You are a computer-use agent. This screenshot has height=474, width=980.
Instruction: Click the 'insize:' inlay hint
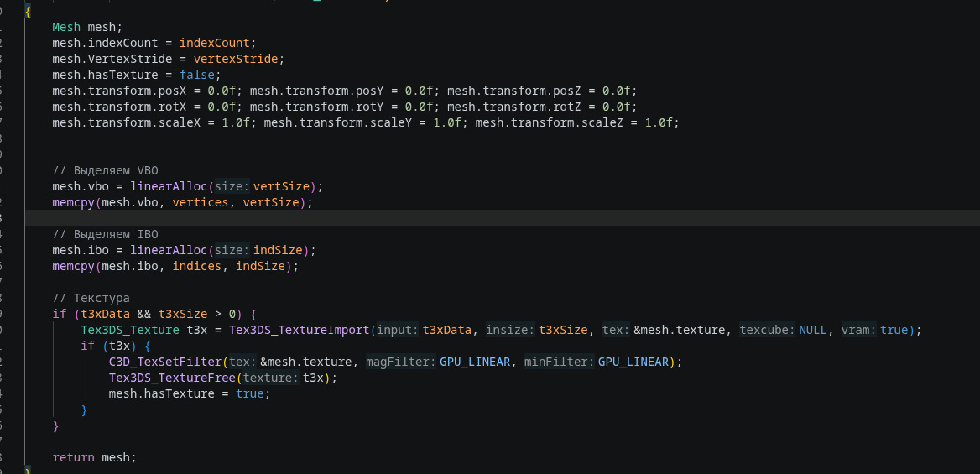click(511, 330)
